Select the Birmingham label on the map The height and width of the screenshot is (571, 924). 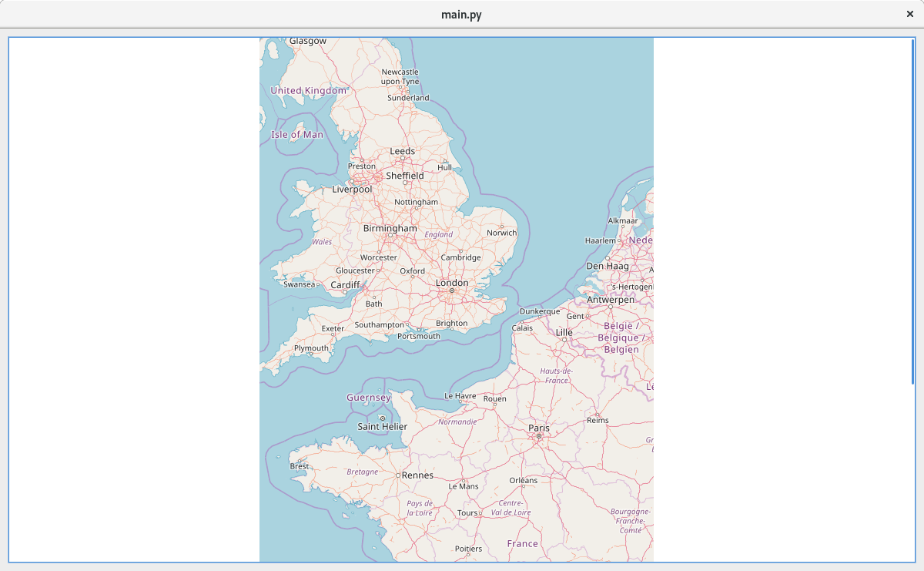pos(390,228)
